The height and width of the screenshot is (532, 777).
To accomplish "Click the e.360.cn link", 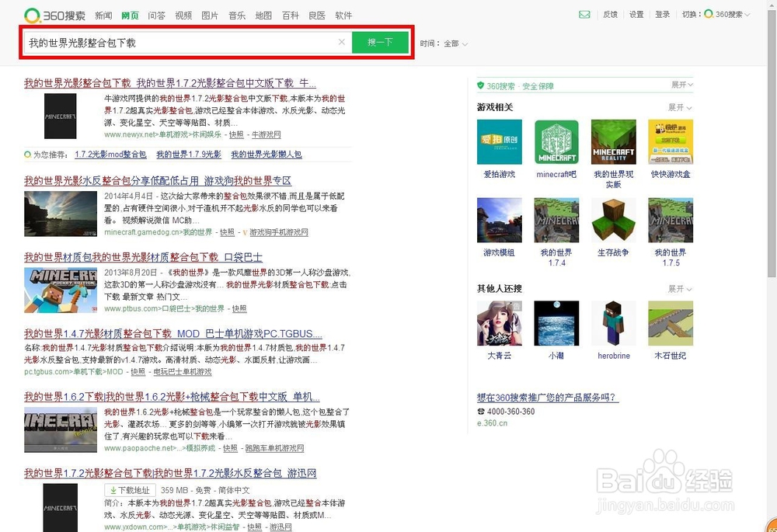I will 492,423.
